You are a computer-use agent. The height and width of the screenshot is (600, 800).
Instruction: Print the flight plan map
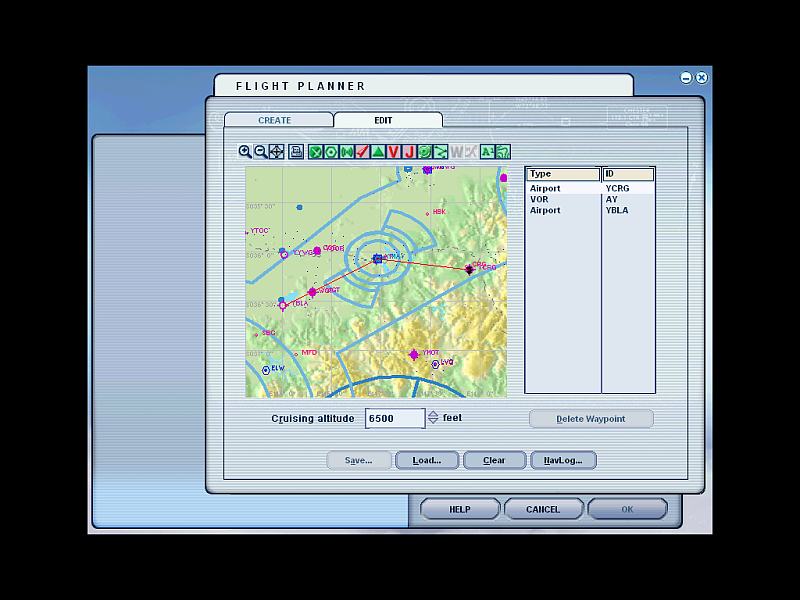[296, 152]
